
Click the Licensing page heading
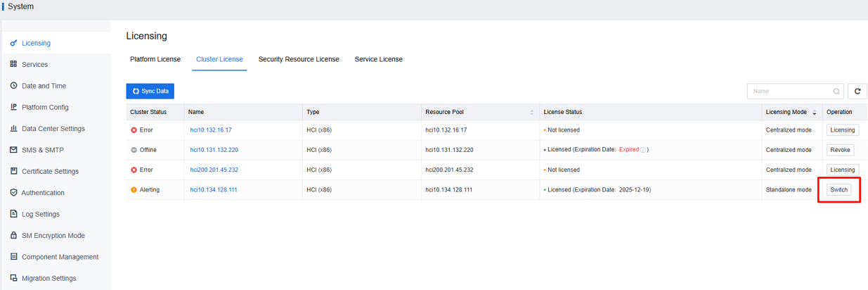[x=147, y=36]
